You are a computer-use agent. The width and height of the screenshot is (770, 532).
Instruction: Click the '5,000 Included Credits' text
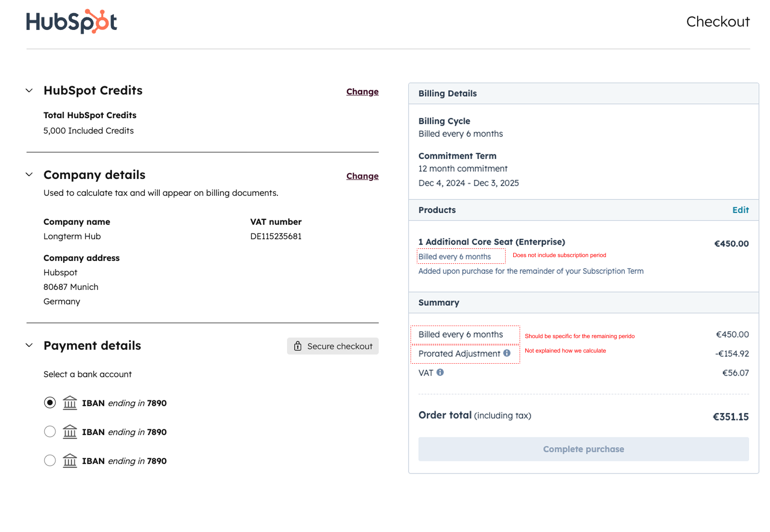coord(89,131)
